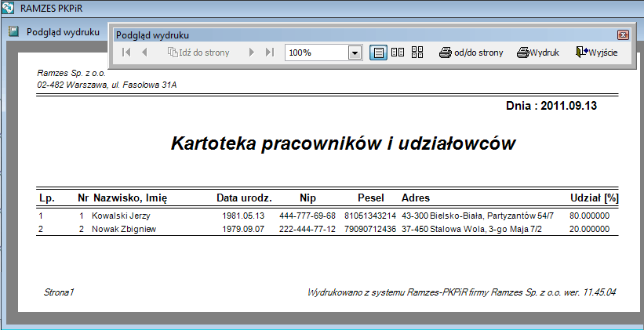Go to the previous page
644x330 pixels.
(x=144, y=53)
